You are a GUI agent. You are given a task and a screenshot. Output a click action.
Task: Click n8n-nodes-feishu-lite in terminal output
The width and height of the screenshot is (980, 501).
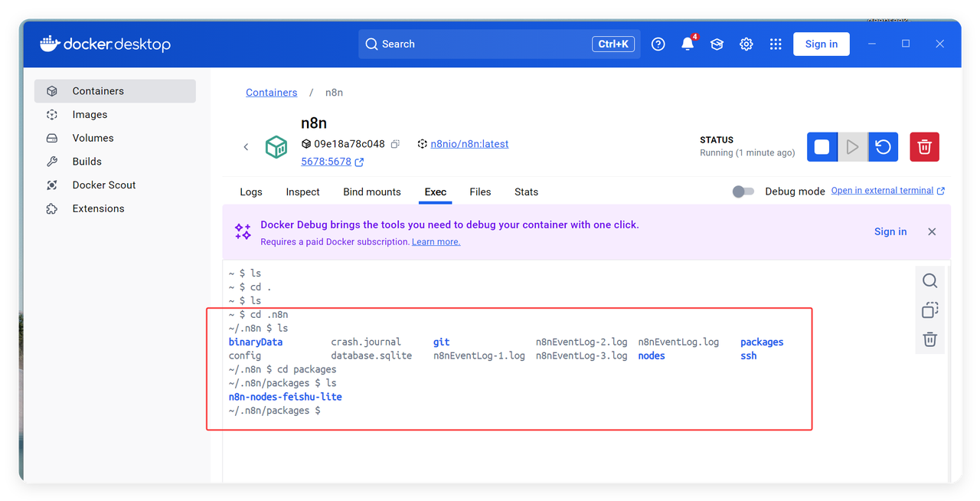[286, 397]
